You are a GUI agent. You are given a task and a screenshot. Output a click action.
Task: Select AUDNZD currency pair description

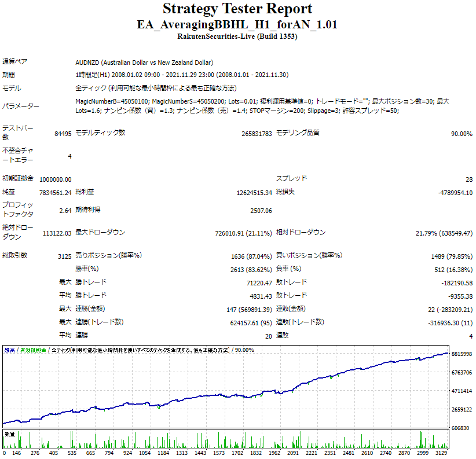pyautogui.click(x=144, y=63)
